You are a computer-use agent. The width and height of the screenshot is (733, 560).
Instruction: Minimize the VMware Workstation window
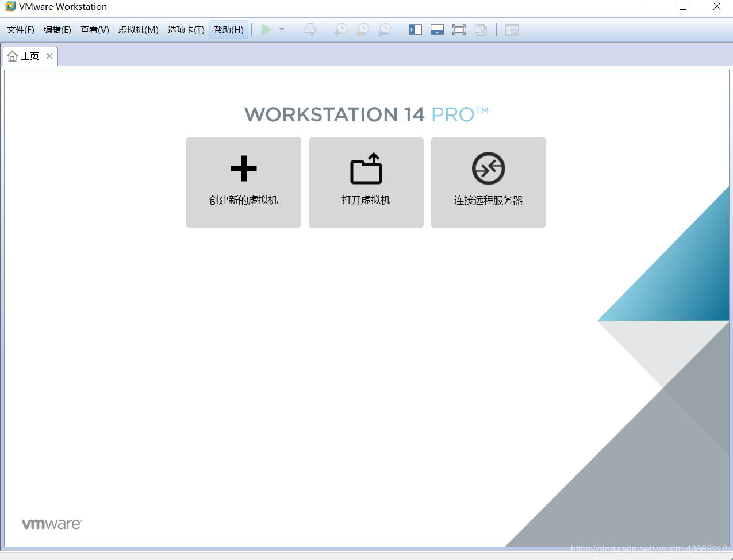[x=650, y=6]
